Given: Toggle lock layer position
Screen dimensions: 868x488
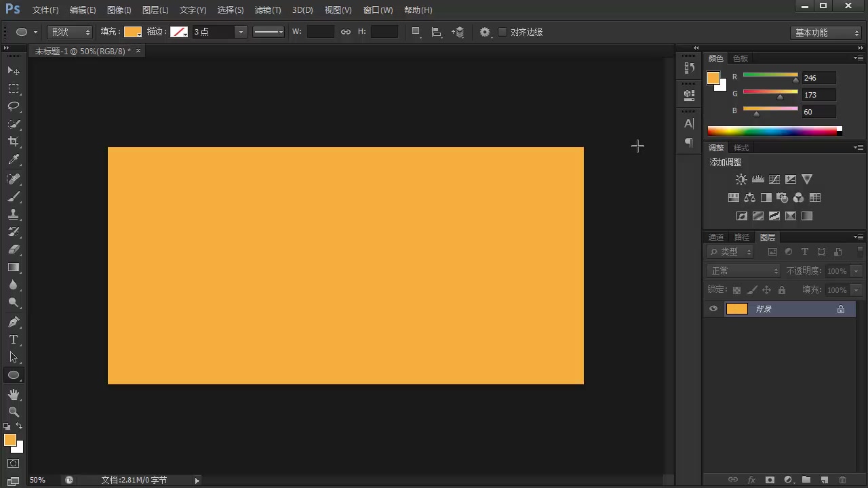Looking at the screenshot, I should [767, 290].
